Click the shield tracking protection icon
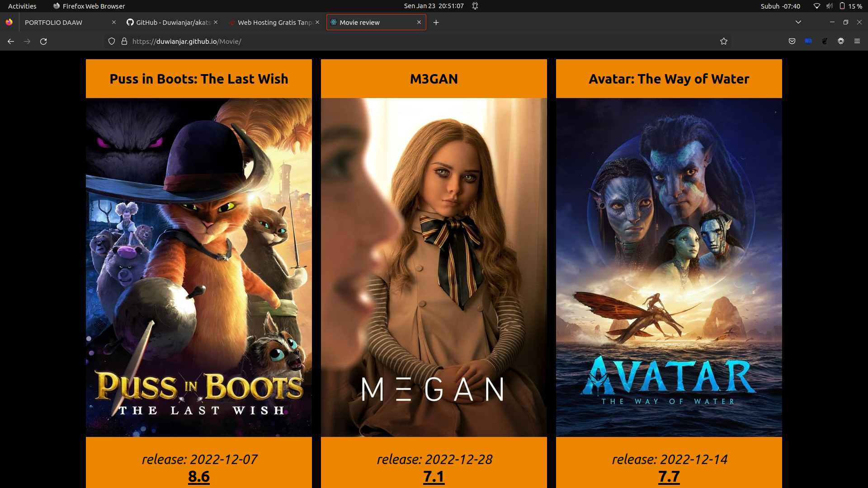The width and height of the screenshot is (868, 488). pos(112,41)
